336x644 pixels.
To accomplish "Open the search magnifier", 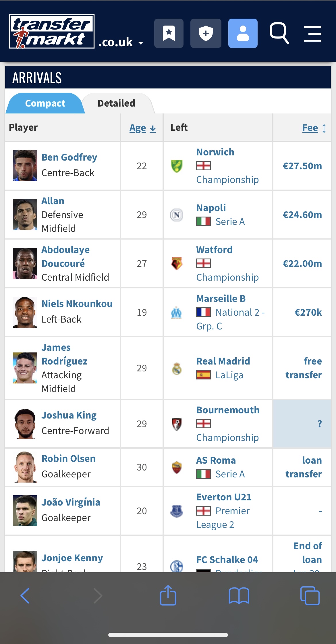I will [x=279, y=33].
